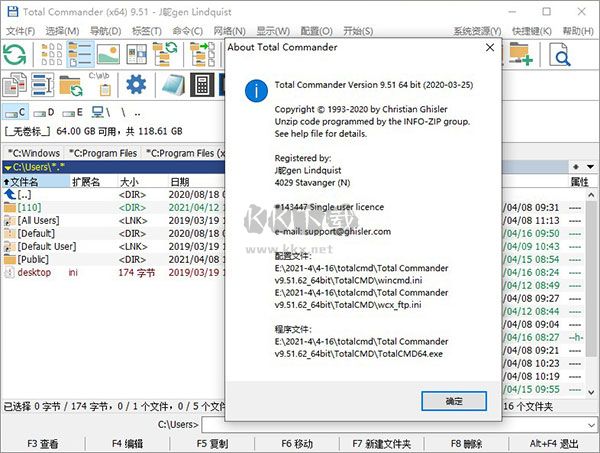Open the 系统资源(Y) menu
The width and height of the screenshot is (600, 453).
point(477,31)
